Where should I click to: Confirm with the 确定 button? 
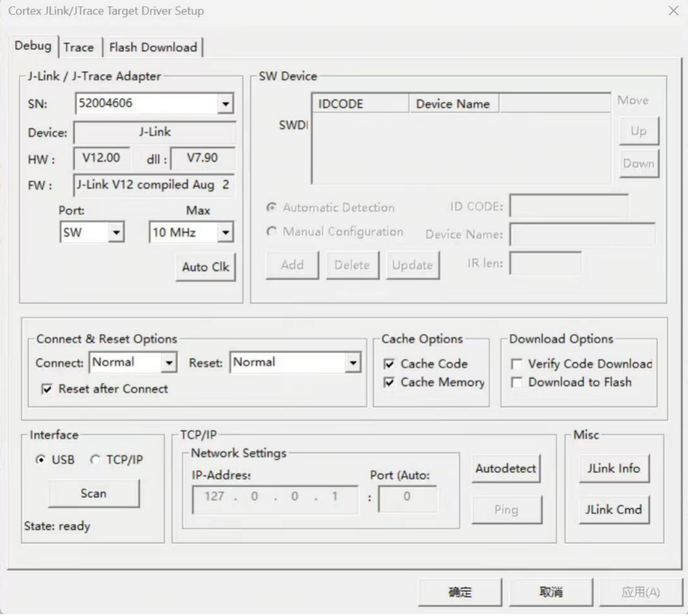(460, 592)
